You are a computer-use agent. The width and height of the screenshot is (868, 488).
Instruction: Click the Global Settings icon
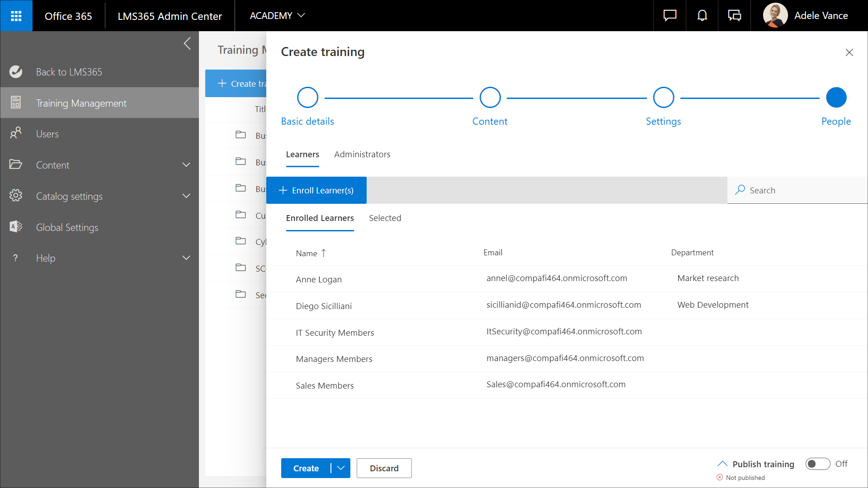click(16, 227)
